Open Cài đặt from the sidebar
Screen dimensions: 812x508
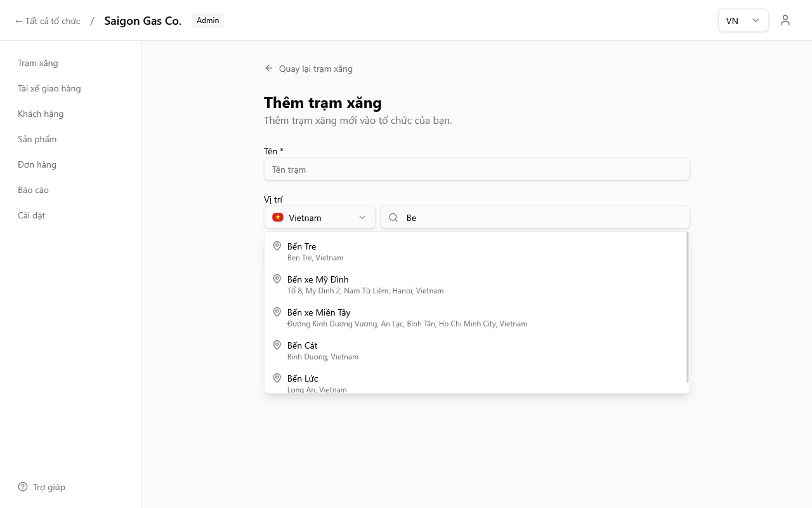point(32,215)
